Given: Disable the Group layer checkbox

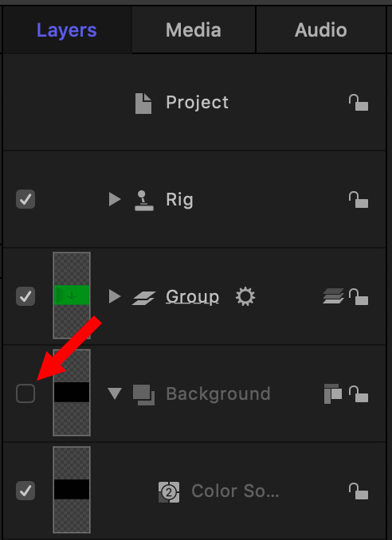Looking at the screenshot, I should (25, 296).
